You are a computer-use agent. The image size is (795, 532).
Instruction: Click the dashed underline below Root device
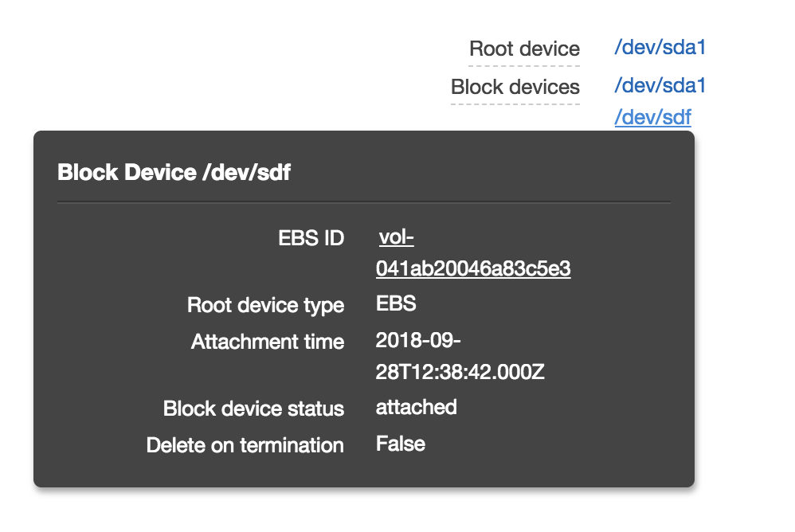[525, 64]
